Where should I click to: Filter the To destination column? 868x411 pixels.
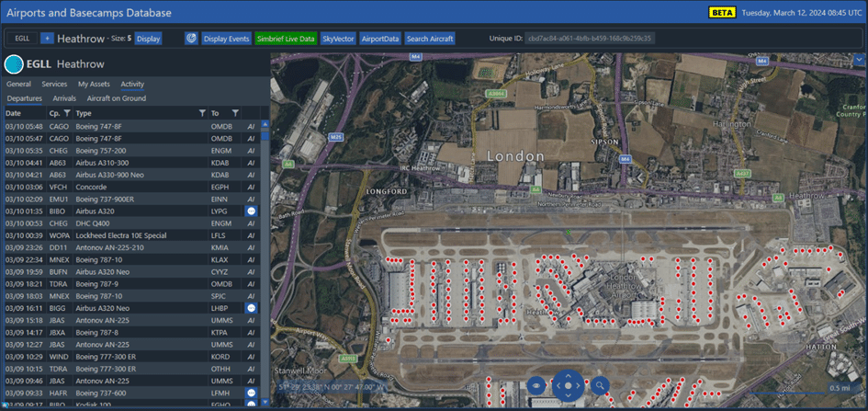click(235, 113)
